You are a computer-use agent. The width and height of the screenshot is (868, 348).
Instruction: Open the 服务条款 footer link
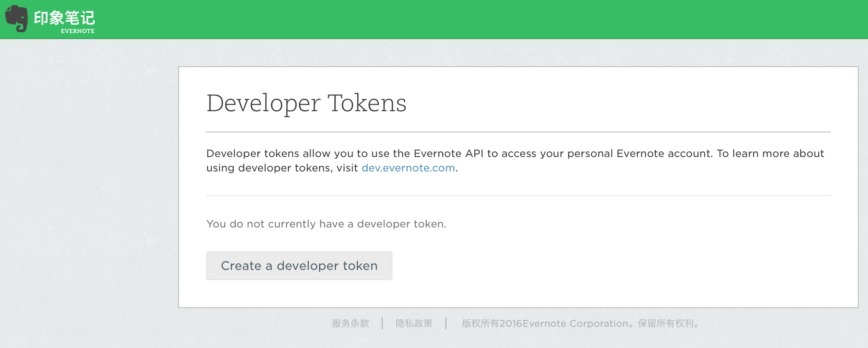point(350,323)
